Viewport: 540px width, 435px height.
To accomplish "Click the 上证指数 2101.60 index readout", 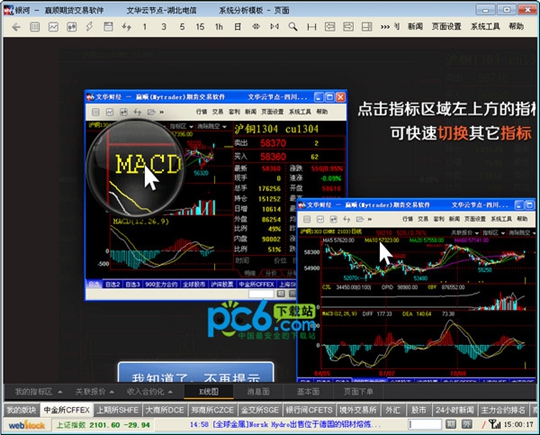I will coord(103,425).
